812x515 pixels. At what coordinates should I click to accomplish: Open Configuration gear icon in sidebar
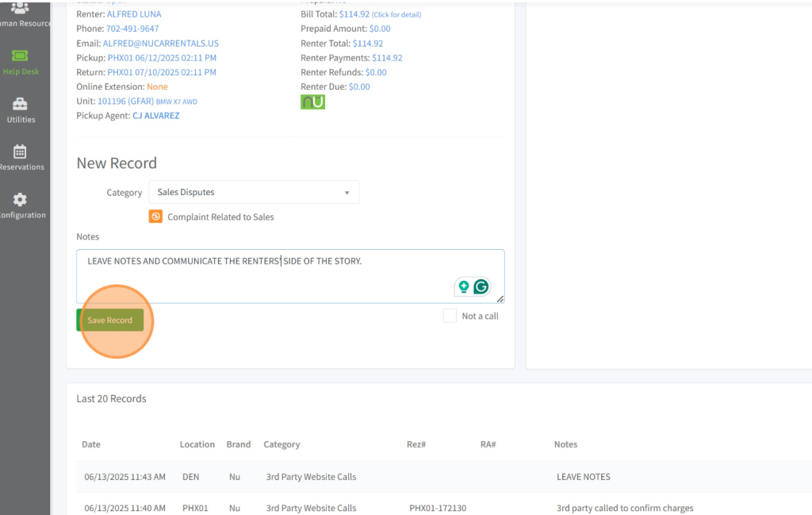20,205
